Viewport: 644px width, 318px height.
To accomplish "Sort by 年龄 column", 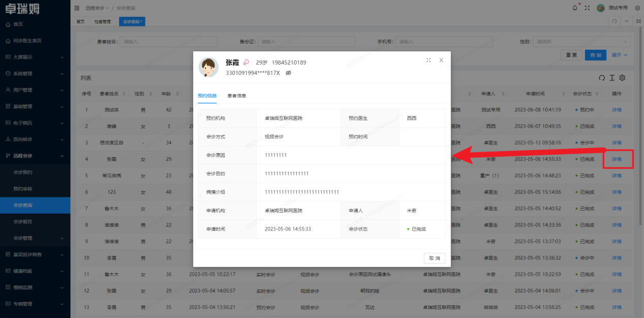I will (x=178, y=94).
